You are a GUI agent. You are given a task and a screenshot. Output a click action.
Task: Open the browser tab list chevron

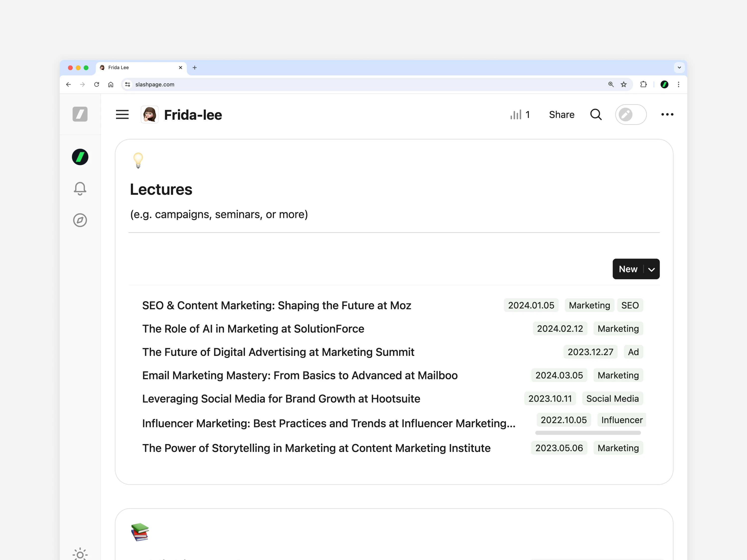click(x=679, y=67)
